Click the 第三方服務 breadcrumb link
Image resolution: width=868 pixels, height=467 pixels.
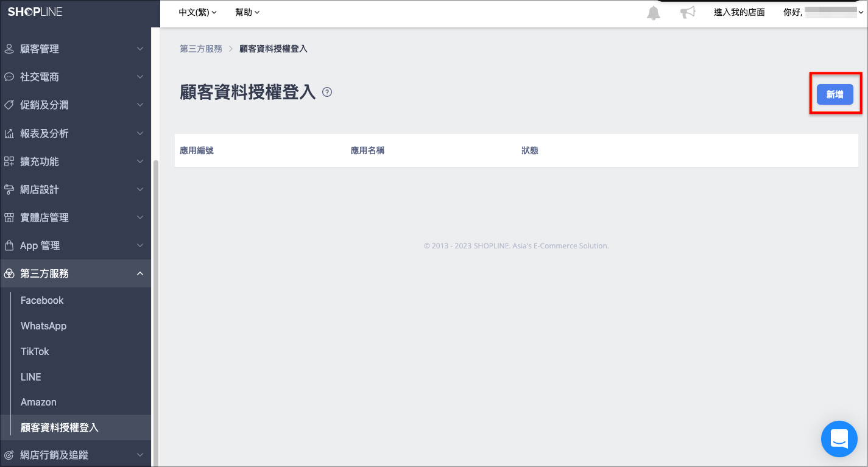pos(201,49)
